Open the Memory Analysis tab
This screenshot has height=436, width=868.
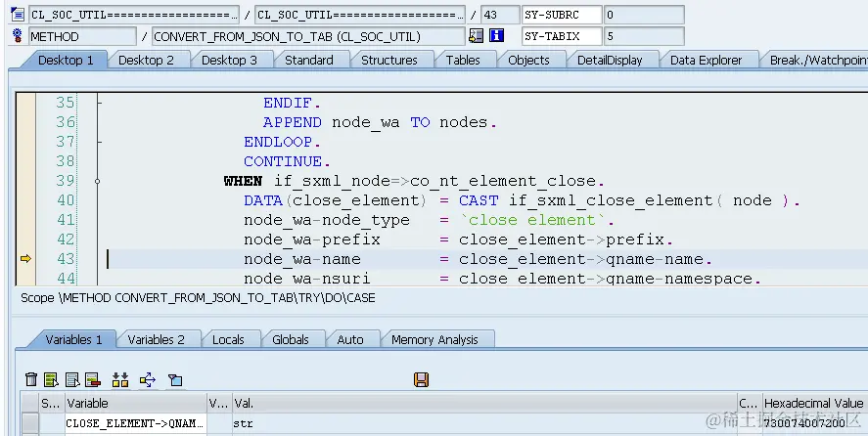434,339
